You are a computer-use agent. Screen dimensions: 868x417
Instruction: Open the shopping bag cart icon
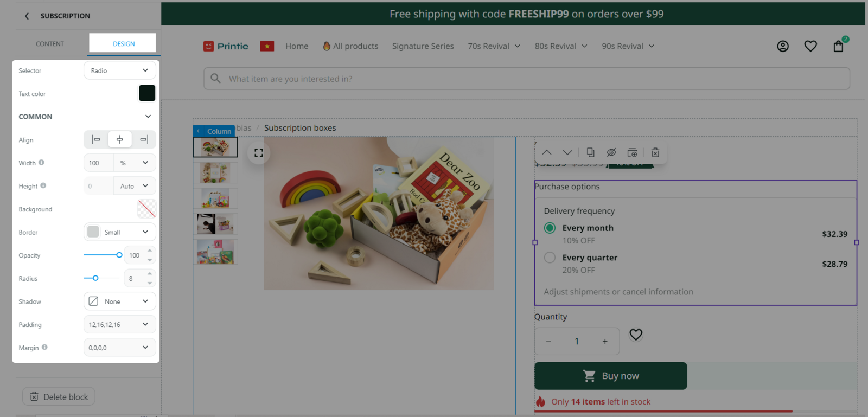[838, 46]
